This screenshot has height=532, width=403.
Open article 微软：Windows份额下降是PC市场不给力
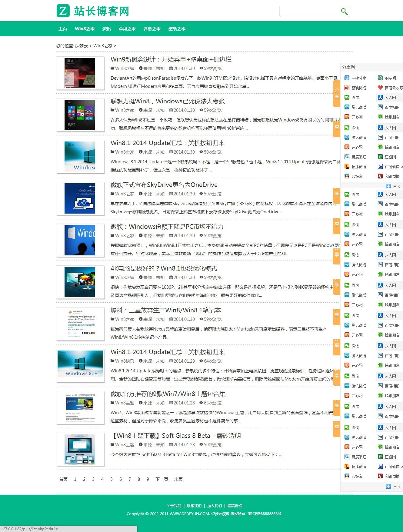(167, 227)
